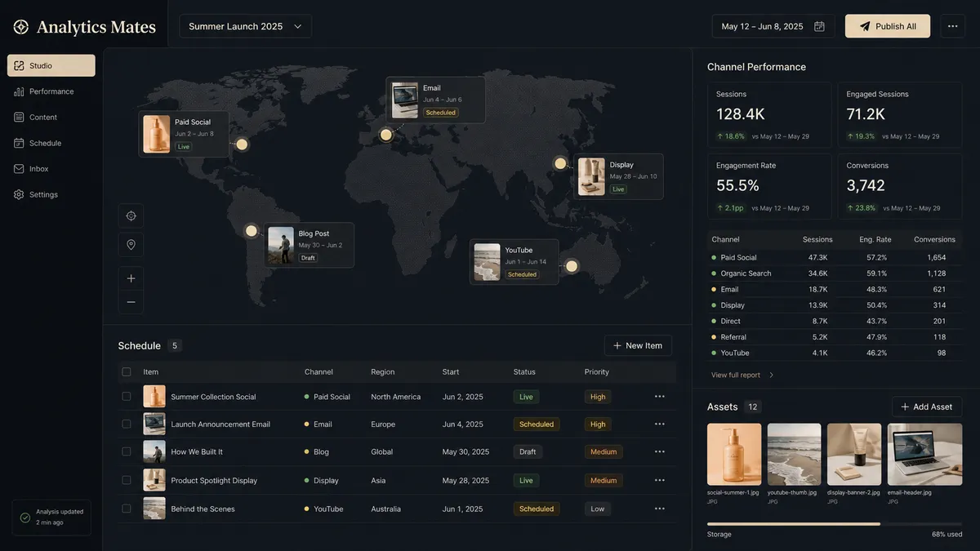Check the Product Spotlight Display row checkbox

(x=126, y=480)
